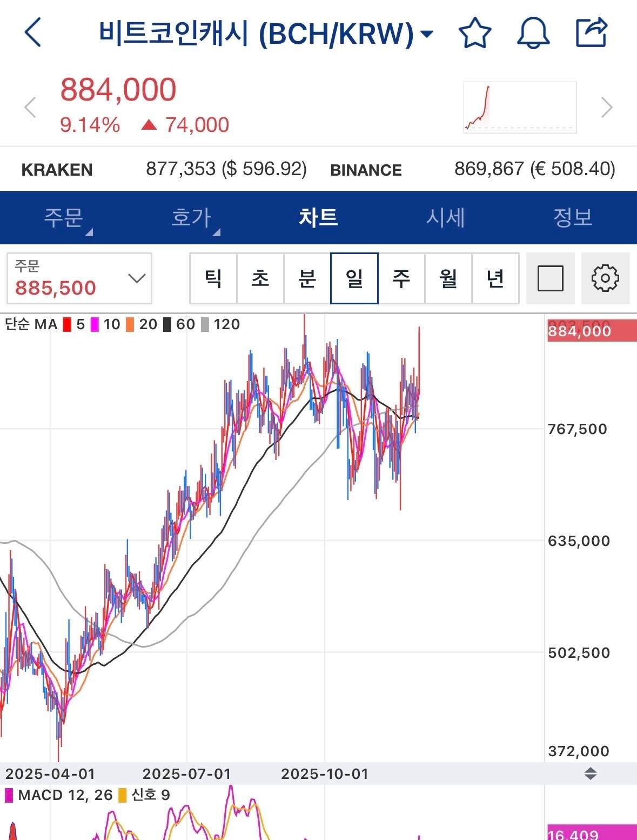Tap the share icon
The width and height of the screenshot is (637, 840).
(592, 32)
